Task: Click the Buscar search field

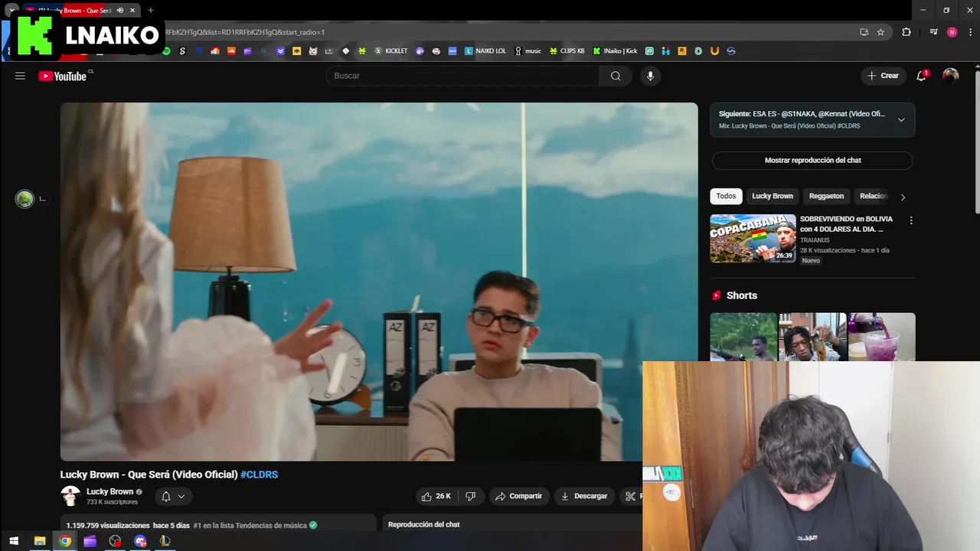Action: coord(463,76)
